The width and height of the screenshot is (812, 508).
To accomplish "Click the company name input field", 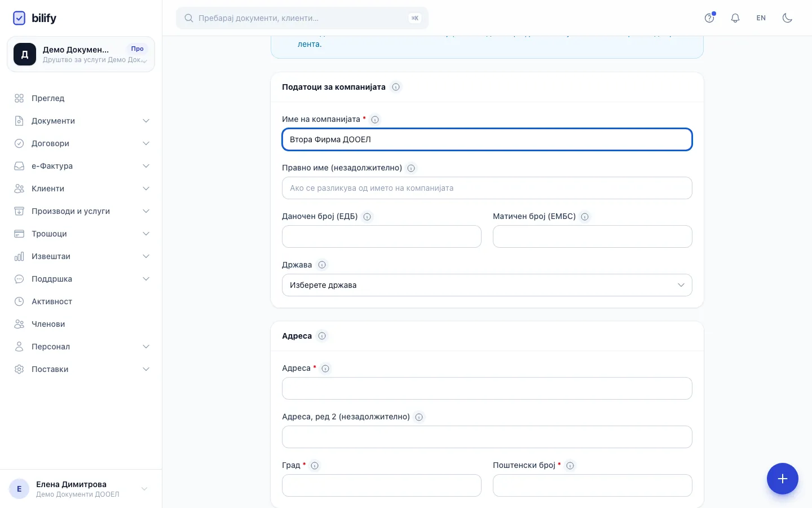I will point(487,139).
